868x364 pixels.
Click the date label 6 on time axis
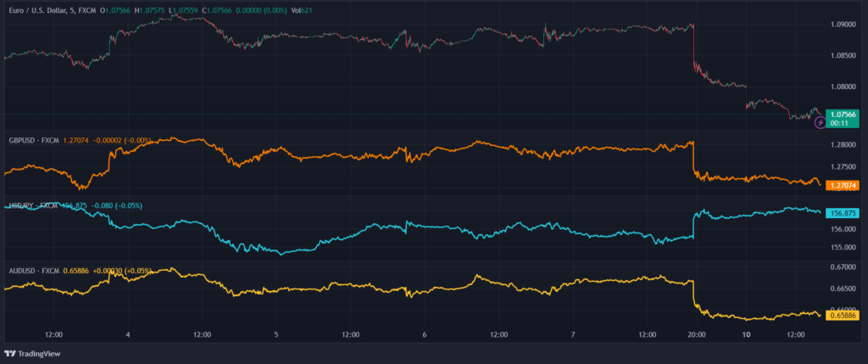coord(424,334)
